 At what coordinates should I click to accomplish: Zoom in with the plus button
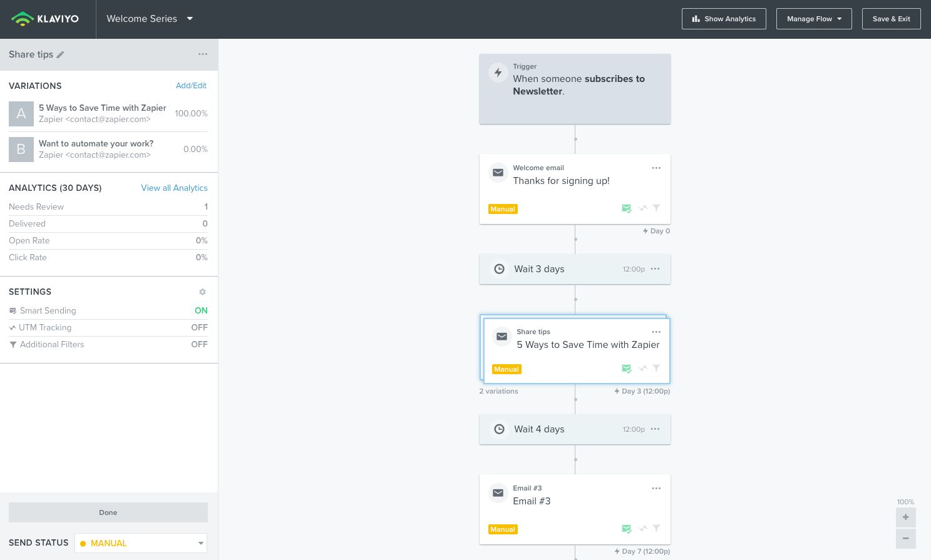click(905, 517)
